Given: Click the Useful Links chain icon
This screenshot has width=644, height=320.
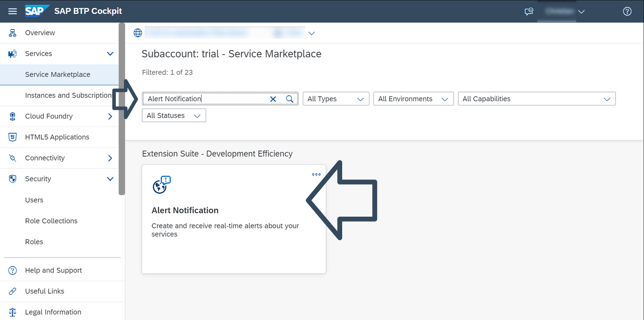Looking at the screenshot, I should pyautogui.click(x=13, y=291).
